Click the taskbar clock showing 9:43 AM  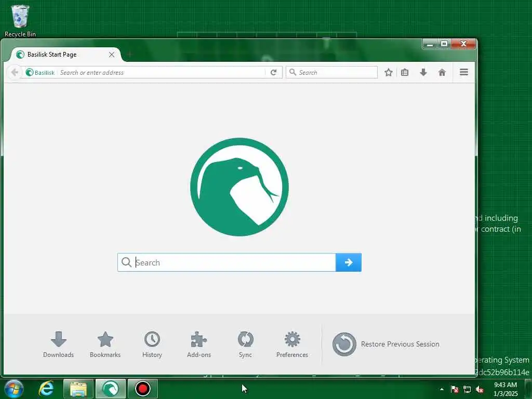point(506,389)
